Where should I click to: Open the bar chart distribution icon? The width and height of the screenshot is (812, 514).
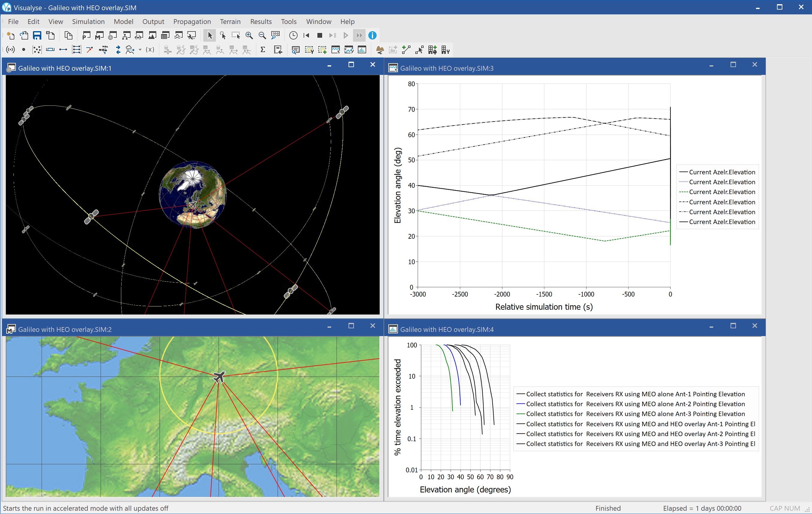point(362,50)
